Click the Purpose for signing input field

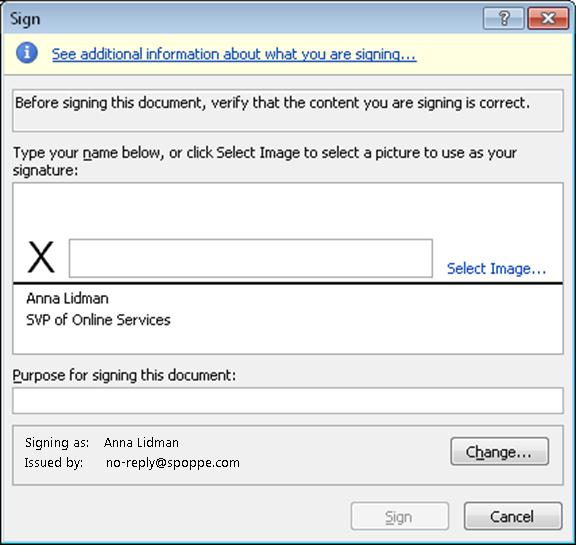(x=288, y=400)
